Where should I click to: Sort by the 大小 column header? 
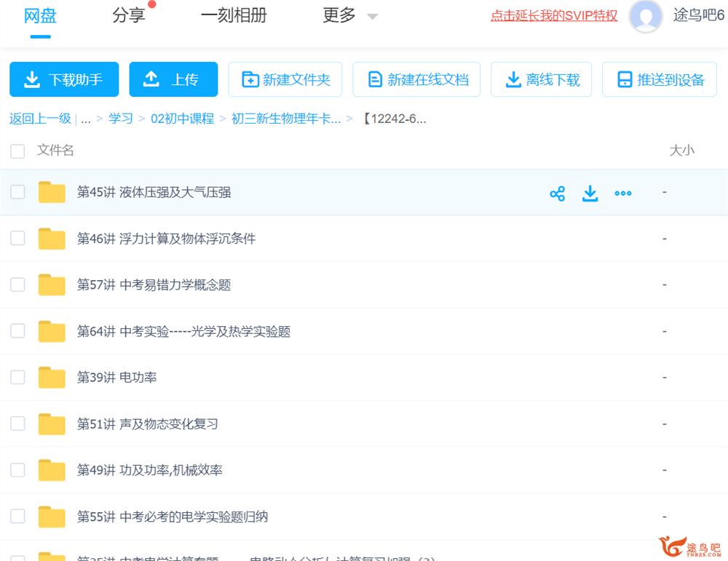pyautogui.click(x=681, y=151)
